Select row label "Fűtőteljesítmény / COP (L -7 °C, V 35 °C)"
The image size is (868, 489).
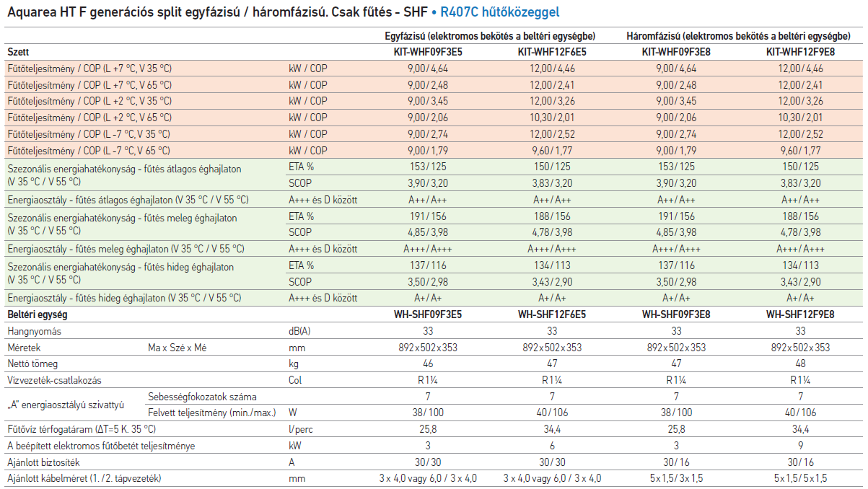pos(89,134)
